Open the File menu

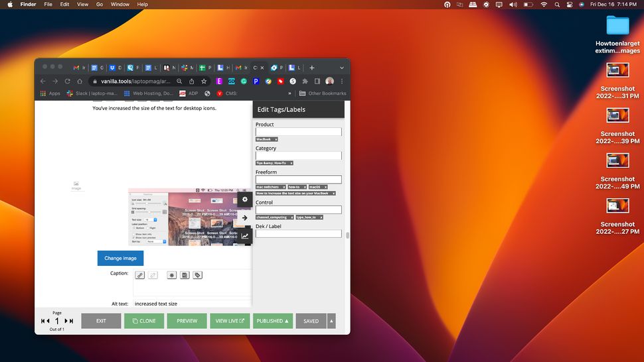(x=48, y=5)
